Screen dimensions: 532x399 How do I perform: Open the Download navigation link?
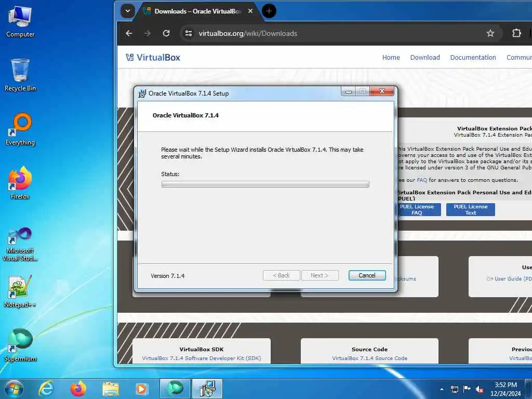tap(425, 57)
